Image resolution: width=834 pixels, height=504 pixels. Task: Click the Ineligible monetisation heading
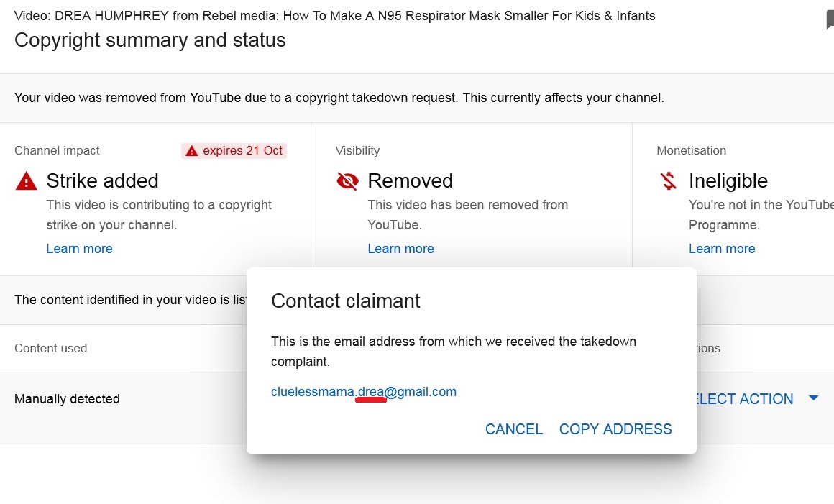[728, 180]
